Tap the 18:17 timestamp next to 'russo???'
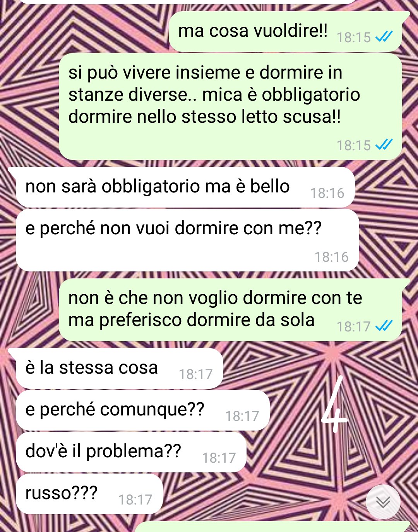The width and height of the screenshot is (418, 532). point(135,499)
